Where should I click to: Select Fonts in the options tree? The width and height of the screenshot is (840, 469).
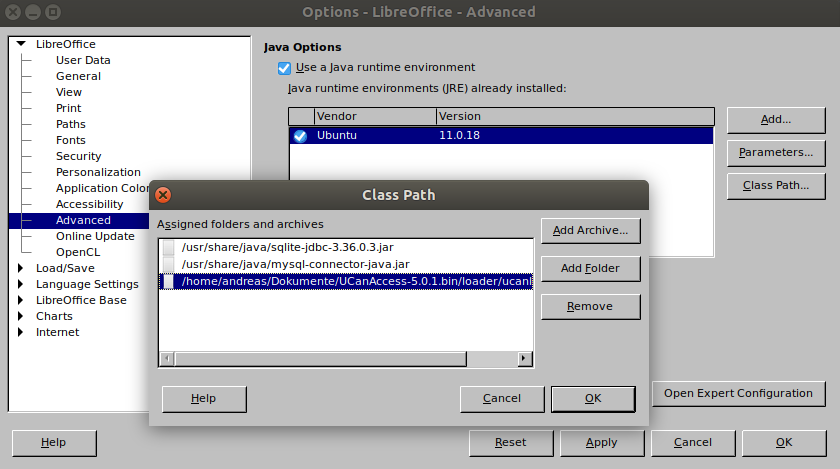point(71,140)
